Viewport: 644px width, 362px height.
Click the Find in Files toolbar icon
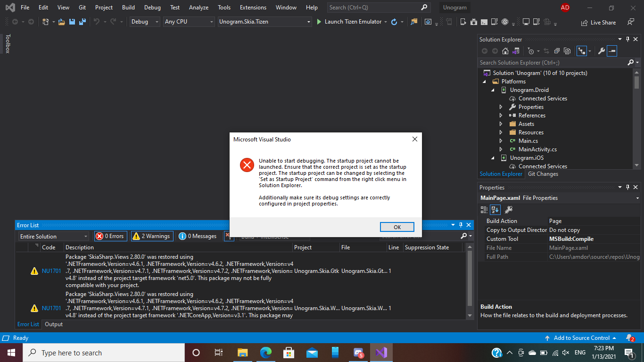pos(414,22)
